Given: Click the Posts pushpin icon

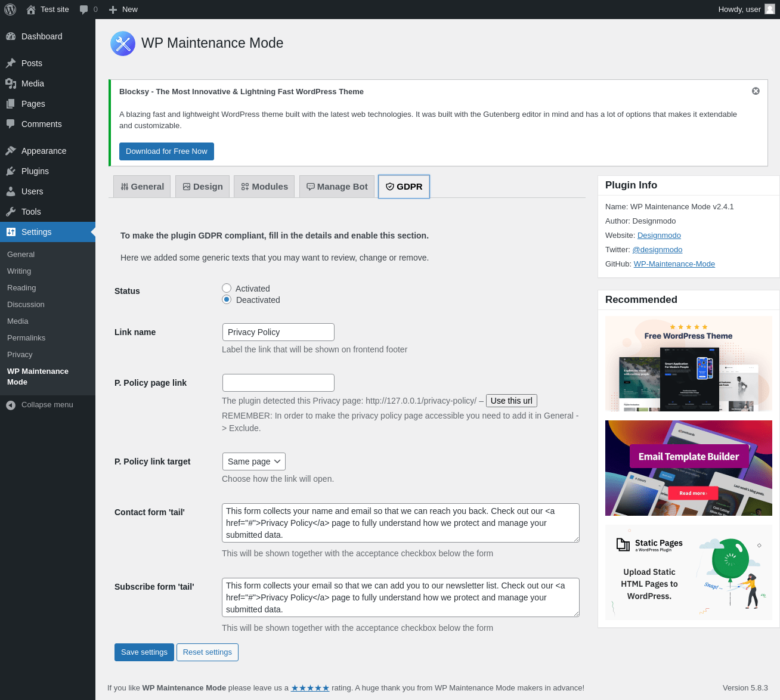Looking at the screenshot, I should 11,63.
